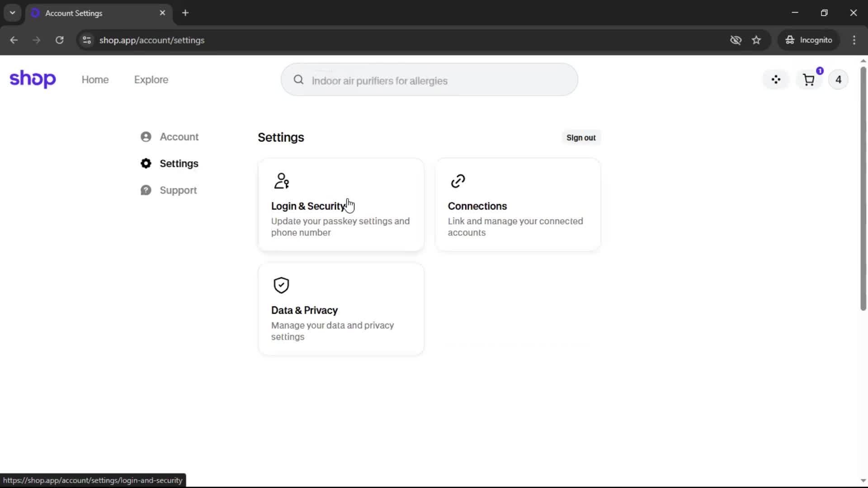
Task: Open the Explore navigation link
Action: click(x=151, y=80)
